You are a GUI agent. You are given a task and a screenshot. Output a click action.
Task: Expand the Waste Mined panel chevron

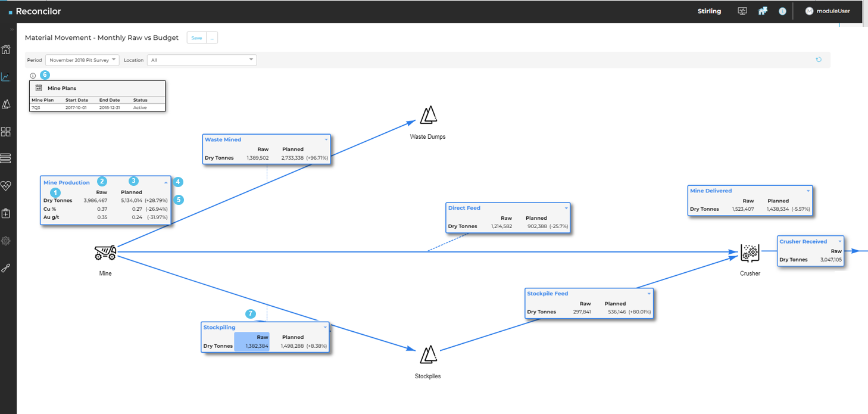point(326,139)
